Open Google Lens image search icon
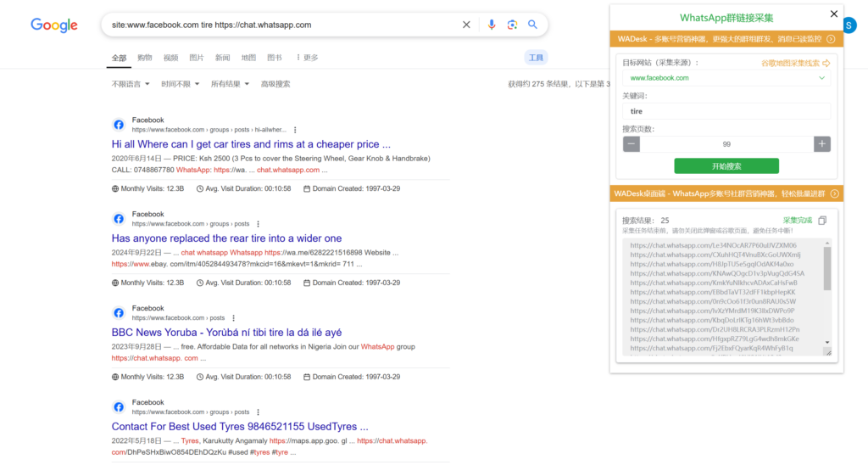Image resolution: width=868 pixels, height=465 pixels. point(512,25)
